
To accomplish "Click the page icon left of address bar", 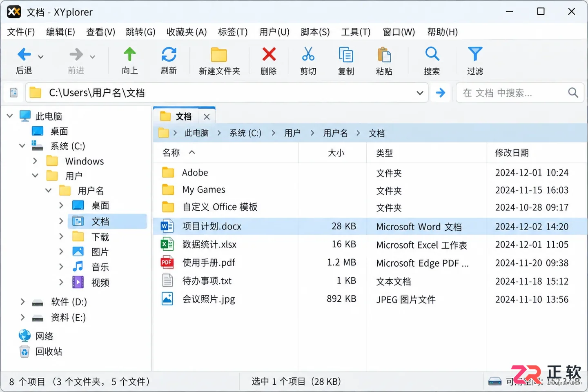I will [x=13, y=93].
